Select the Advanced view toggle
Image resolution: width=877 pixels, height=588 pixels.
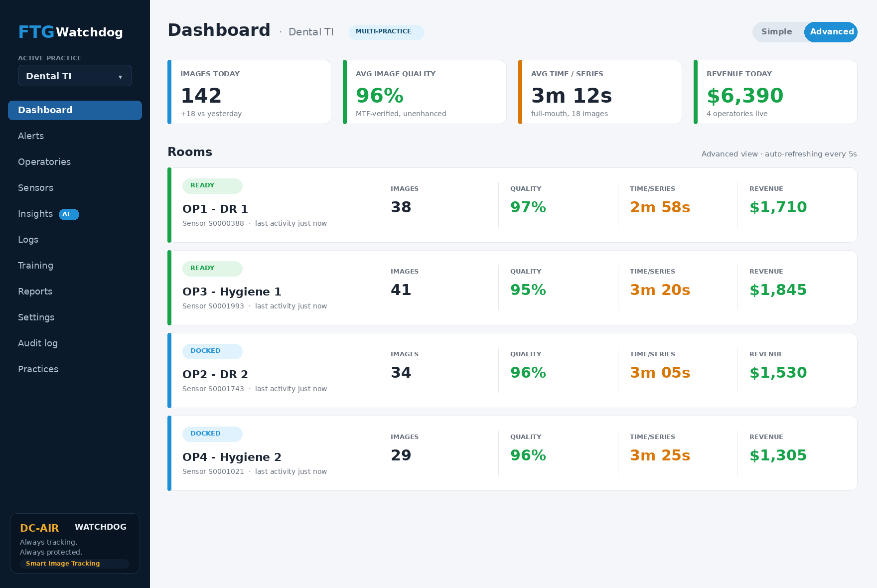(x=831, y=32)
